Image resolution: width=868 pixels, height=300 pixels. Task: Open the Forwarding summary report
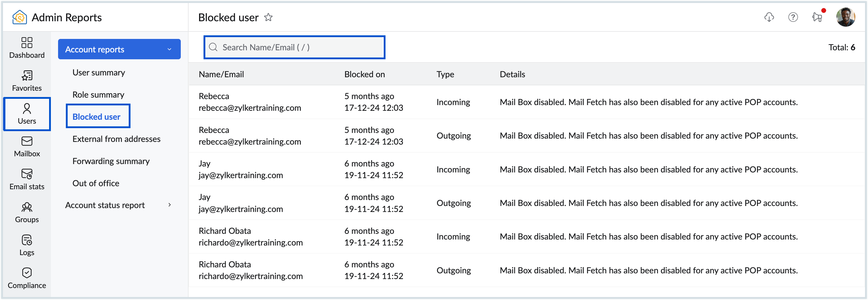[111, 161]
